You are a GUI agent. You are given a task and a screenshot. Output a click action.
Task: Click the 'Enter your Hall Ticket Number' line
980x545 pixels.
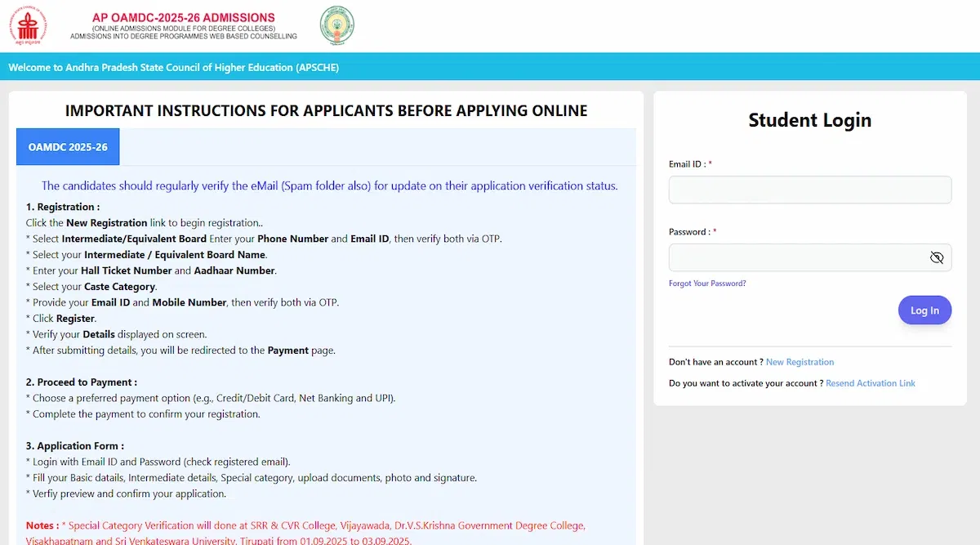[x=152, y=270]
